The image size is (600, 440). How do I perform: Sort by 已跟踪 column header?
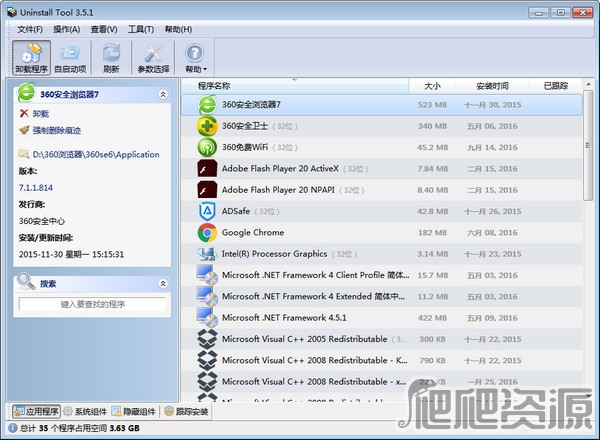tap(556, 86)
